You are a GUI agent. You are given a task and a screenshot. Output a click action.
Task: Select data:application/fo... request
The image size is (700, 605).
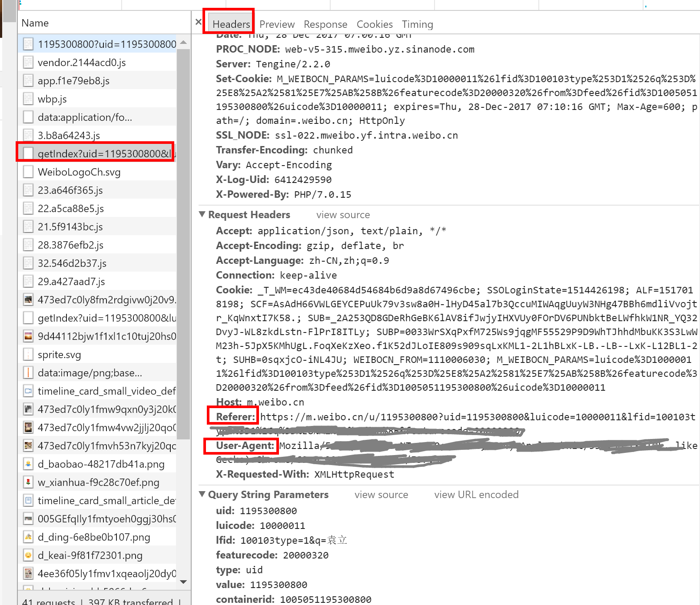(x=97, y=117)
